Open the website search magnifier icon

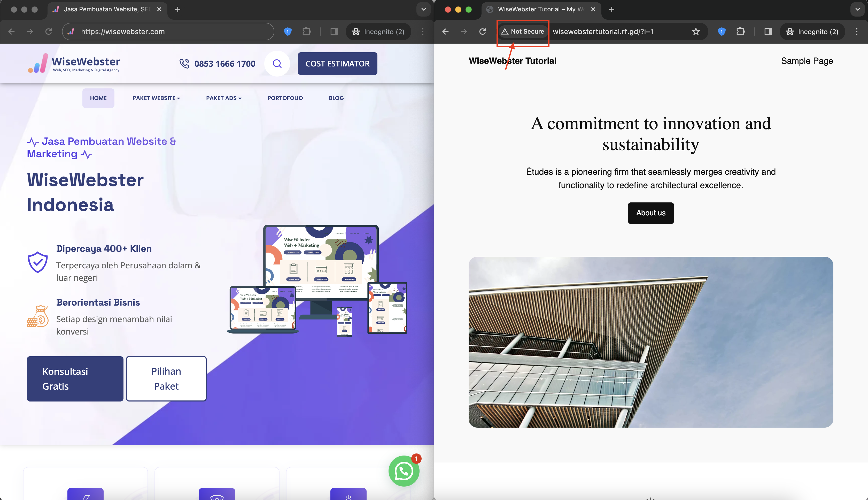coord(277,64)
